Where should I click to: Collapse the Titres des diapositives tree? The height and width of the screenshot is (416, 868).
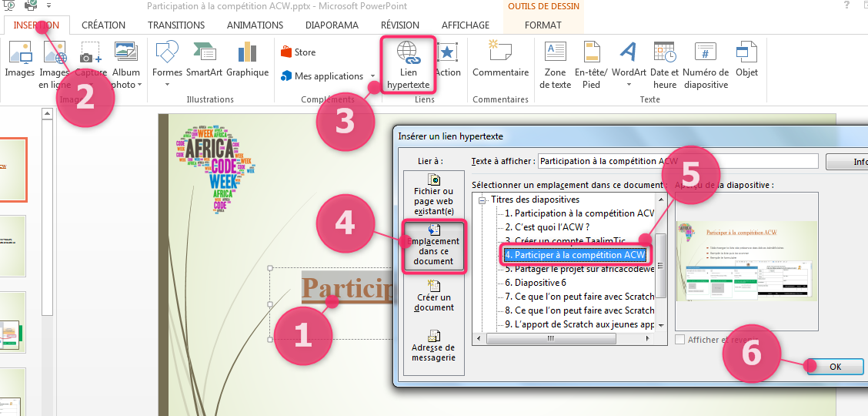pos(482,200)
